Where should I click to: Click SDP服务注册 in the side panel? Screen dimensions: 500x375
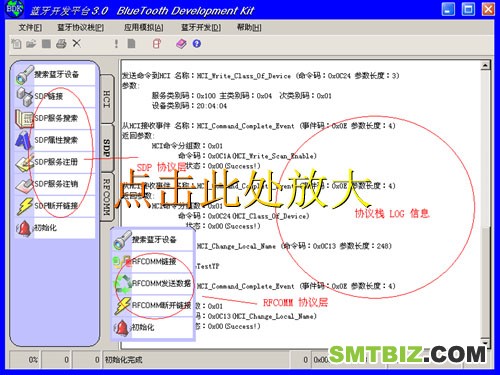pos(55,162)
